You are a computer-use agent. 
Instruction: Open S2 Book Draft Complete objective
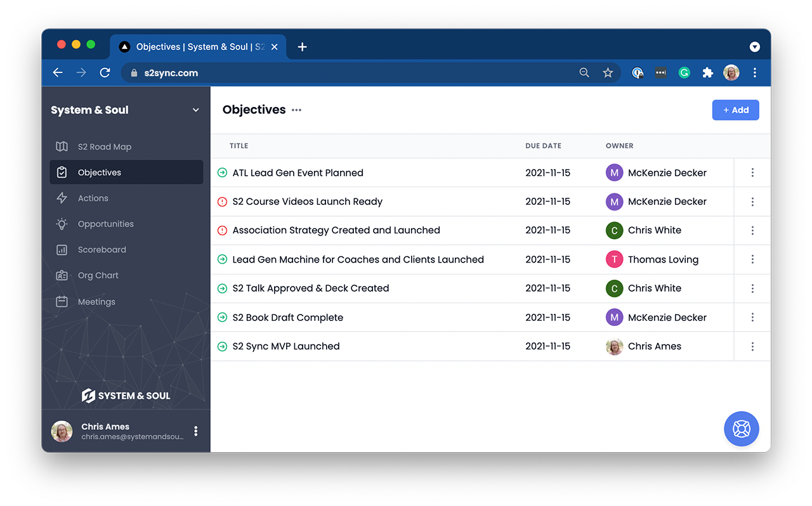288,317
